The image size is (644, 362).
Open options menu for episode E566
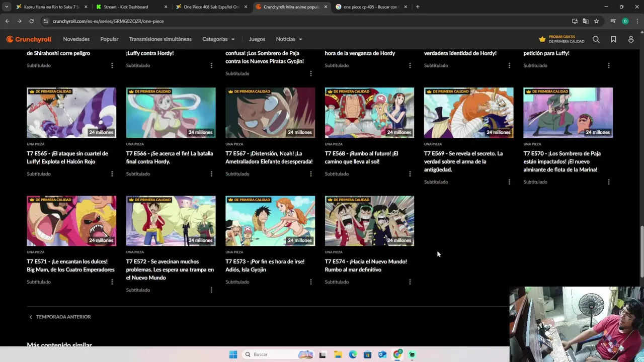pos(211,174)
